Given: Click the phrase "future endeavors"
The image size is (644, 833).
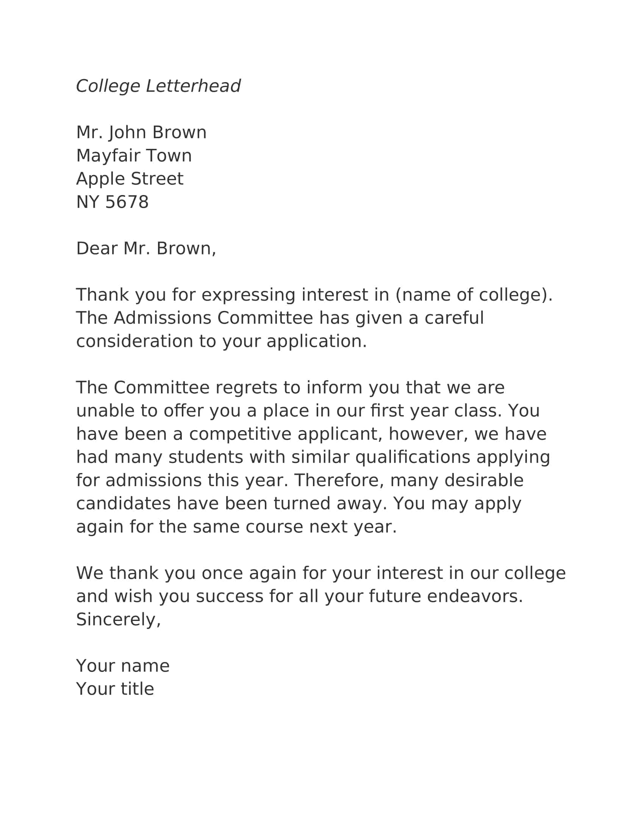Looking at the screenshot, I should tap(445, 596).
